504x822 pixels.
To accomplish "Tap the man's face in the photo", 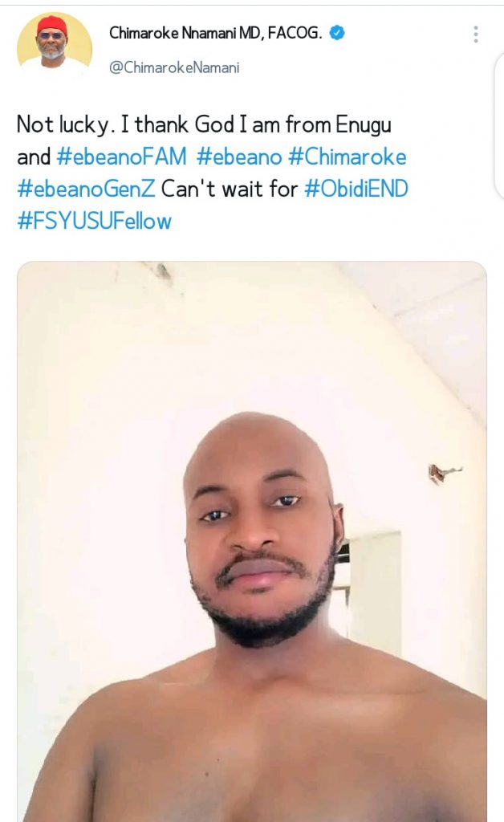I will coord(260,530).
